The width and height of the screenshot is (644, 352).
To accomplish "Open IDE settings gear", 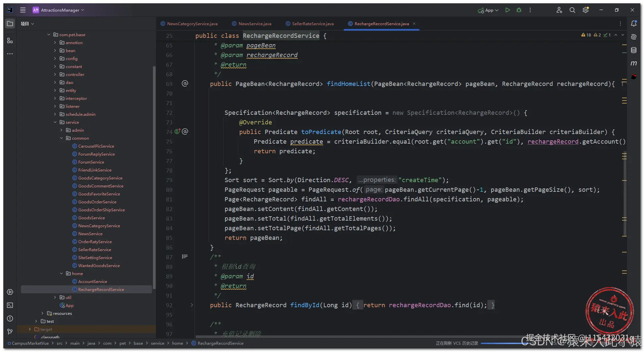I will click(x=586, y=10).
